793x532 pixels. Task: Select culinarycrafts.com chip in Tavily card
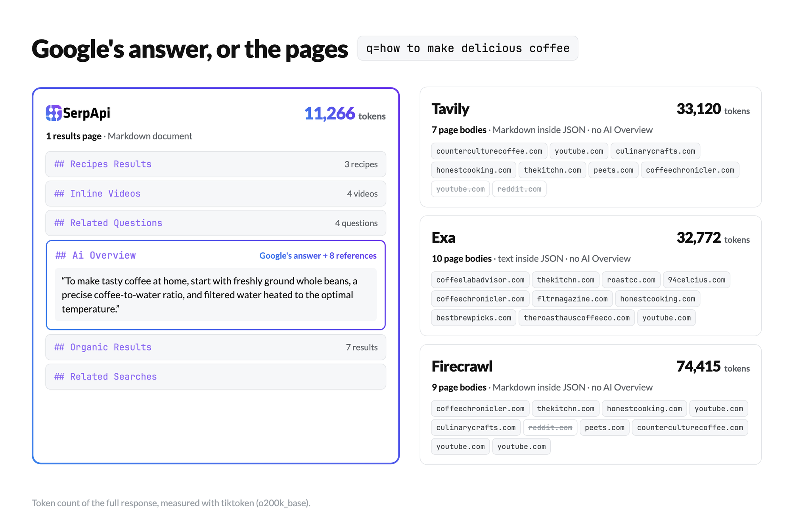coord(655,151)
